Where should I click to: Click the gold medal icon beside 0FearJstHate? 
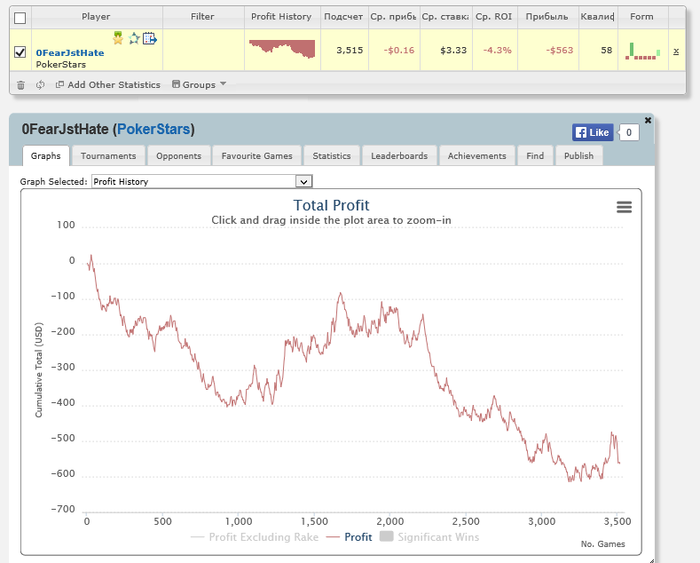[118, 38]
